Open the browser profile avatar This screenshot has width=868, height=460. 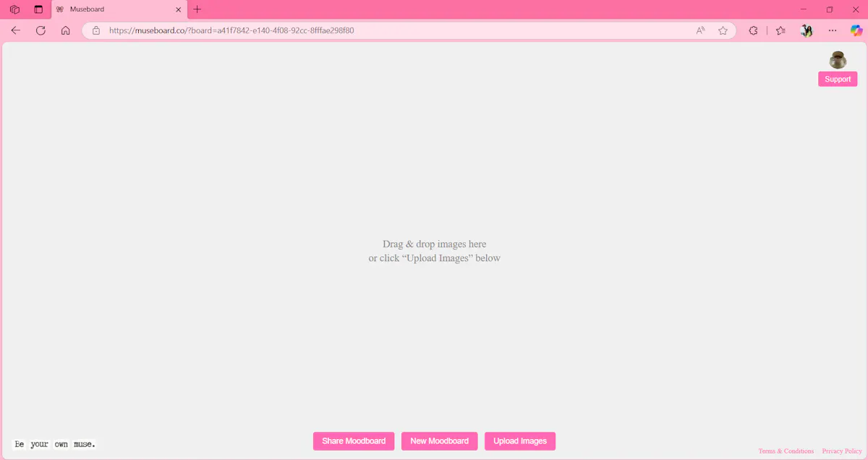807,30
